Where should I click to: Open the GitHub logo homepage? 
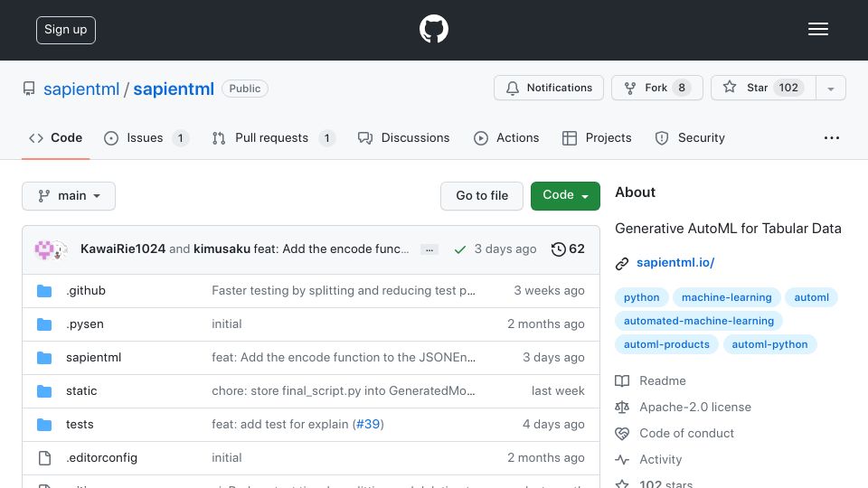(x=433, y=29)
